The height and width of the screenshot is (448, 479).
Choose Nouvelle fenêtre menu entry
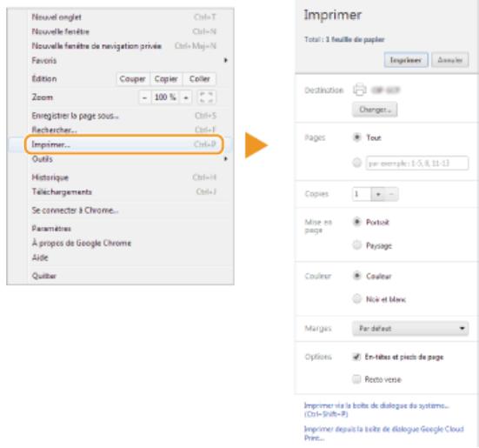click(123, 31)
